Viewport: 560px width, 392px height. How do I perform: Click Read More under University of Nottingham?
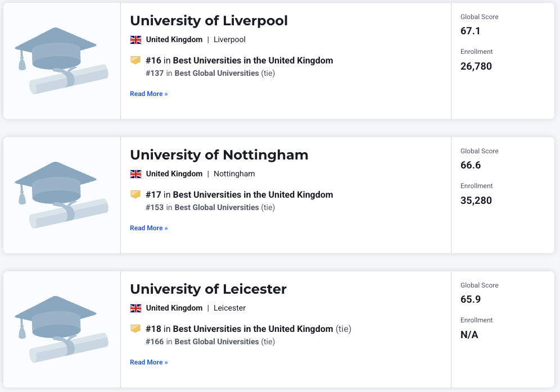148,228
